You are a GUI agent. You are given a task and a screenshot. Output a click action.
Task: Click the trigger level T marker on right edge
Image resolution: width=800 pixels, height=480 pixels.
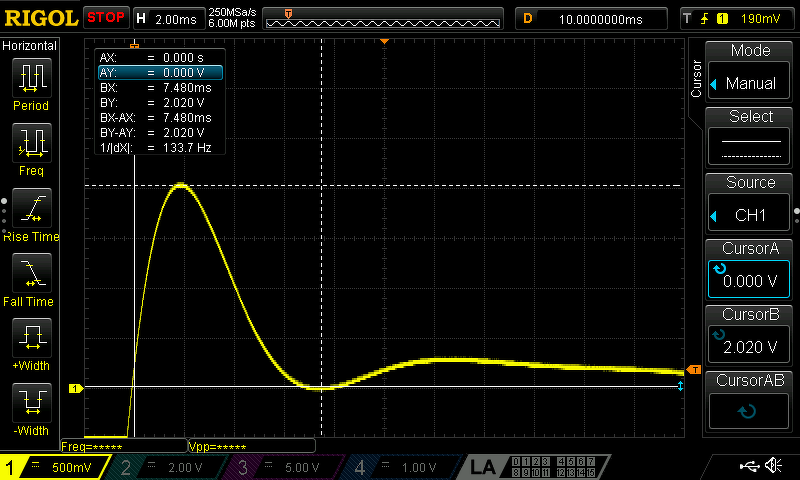point(694,370)
